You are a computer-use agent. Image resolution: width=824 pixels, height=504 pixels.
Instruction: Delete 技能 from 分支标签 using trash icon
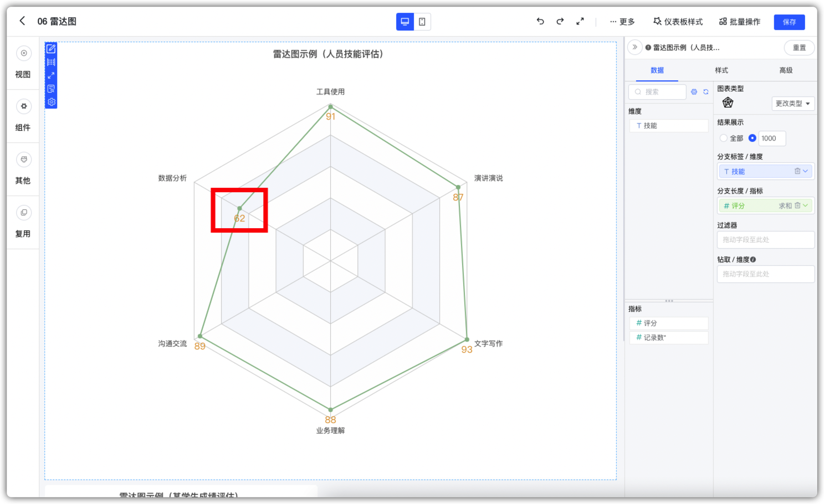pyautogui.click(x=797, y=171)
